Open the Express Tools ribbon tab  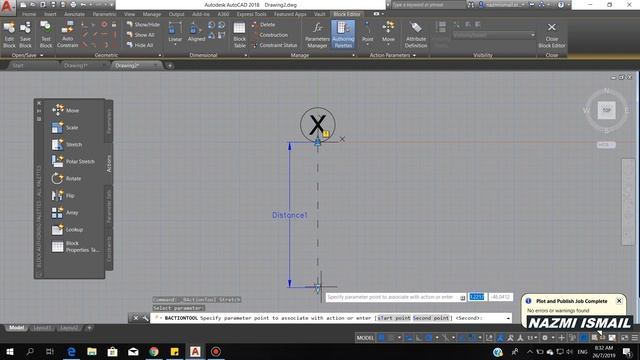(x=251, y=14)
